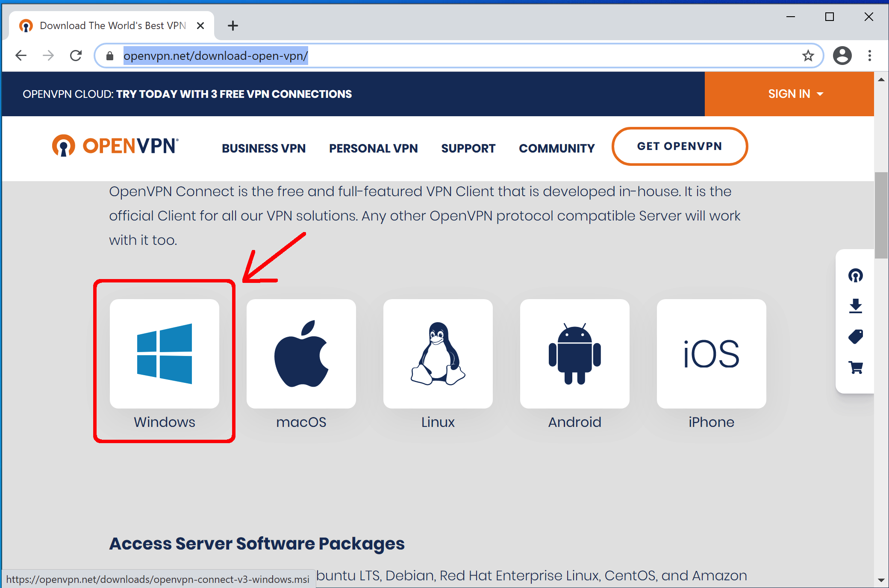
Task: Open the COMMUNITY menu
Action: (x=556, y=148)
